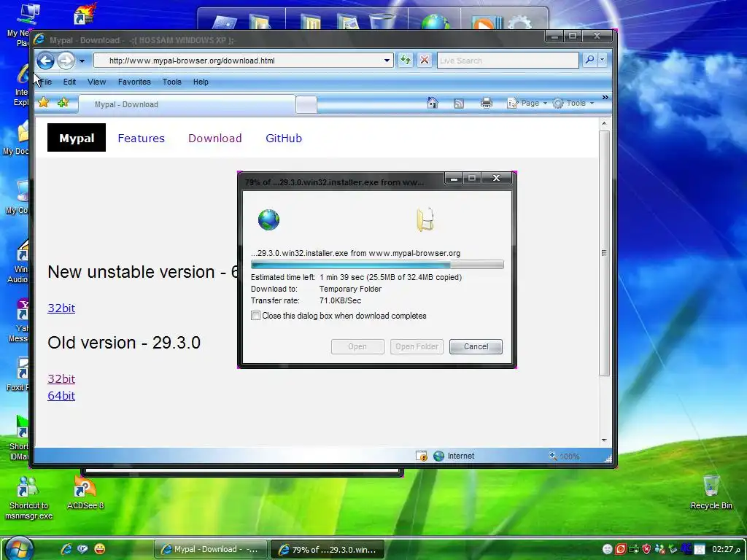Click the Mypal logo link
This screenshot has height=560, width=747.
click(x=76, y=138)
